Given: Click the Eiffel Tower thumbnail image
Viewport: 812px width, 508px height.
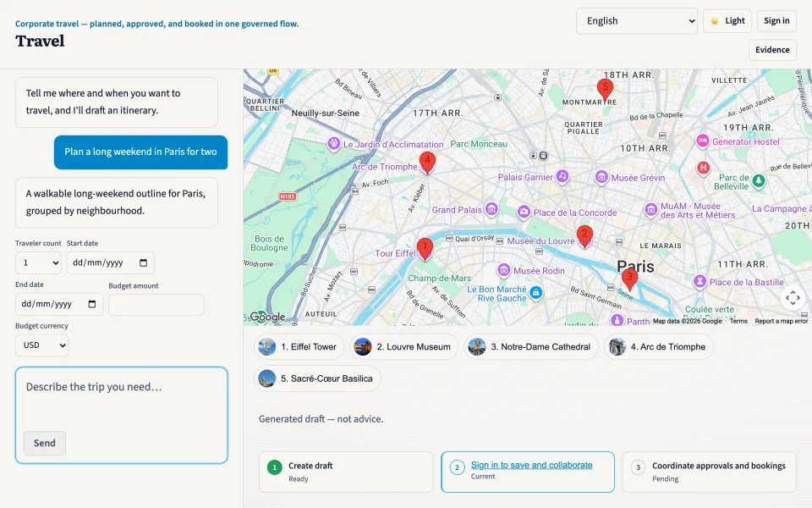Looking at the screenshot, I should (x=267, y=347).
